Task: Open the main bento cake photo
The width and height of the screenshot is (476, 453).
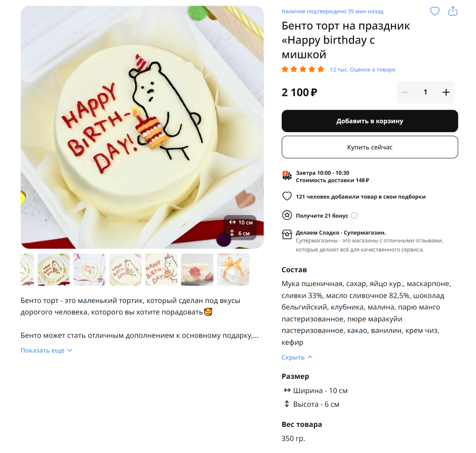Action: pos(142,127)
